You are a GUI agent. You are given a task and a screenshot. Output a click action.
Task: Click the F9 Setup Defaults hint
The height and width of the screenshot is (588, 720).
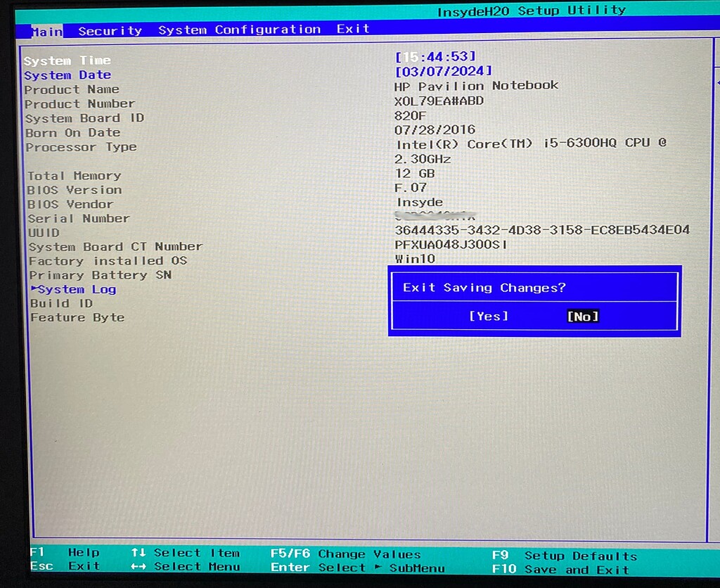pos(565,556)
